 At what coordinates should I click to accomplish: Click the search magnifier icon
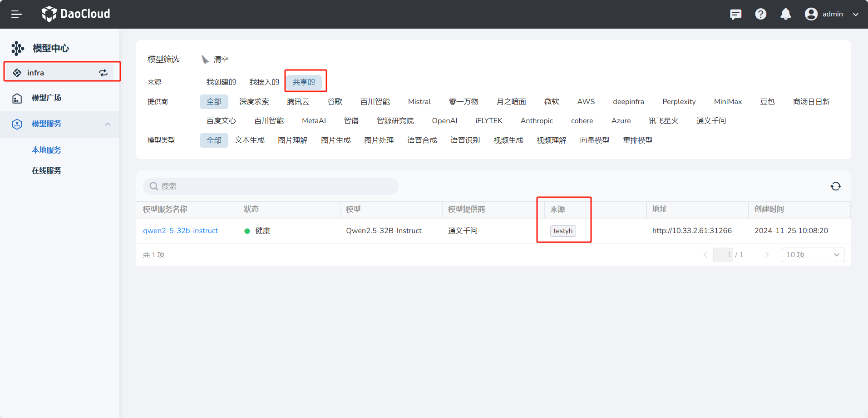[154, 186]
